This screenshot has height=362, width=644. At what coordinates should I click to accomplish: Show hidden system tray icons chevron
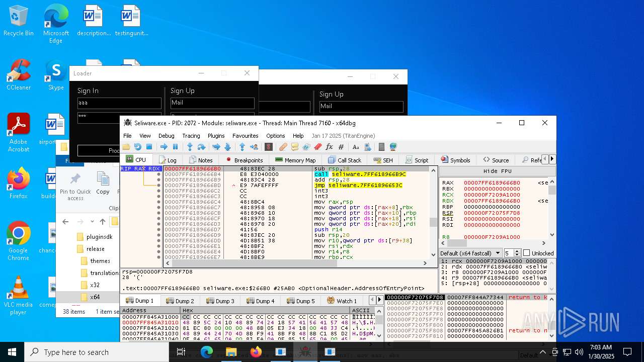point(543,352)
